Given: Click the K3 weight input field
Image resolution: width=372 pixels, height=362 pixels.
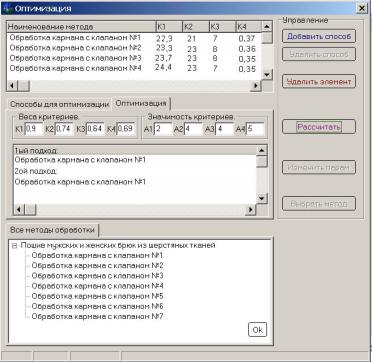Looking at the screenshot, I should click(x=95, y=129).
